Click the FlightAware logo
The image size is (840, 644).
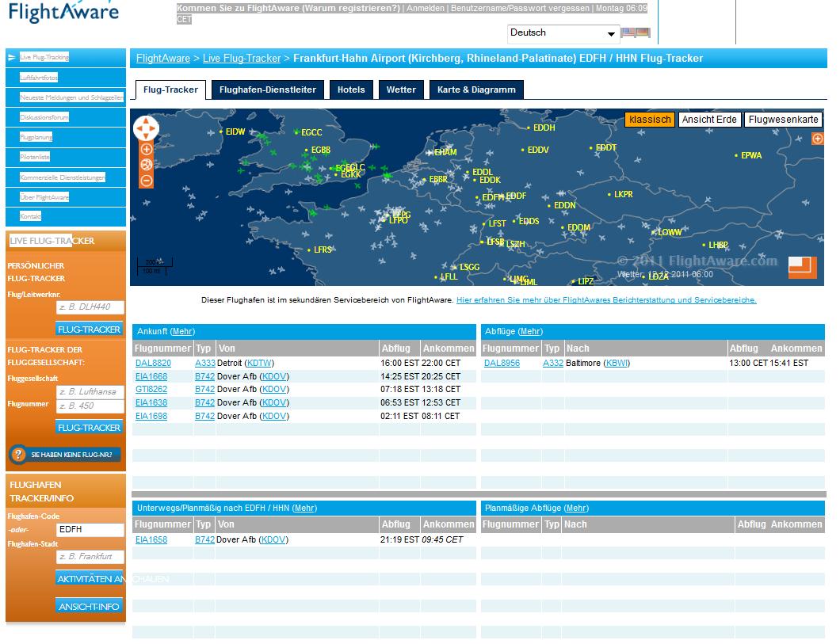(x=63, y=13)
